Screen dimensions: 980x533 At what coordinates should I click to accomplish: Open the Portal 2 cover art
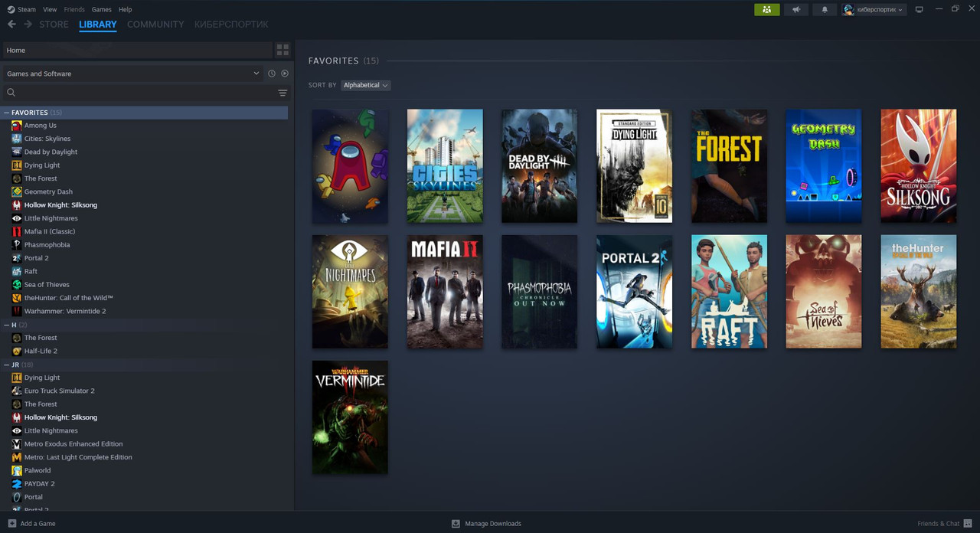click(634, 292)
